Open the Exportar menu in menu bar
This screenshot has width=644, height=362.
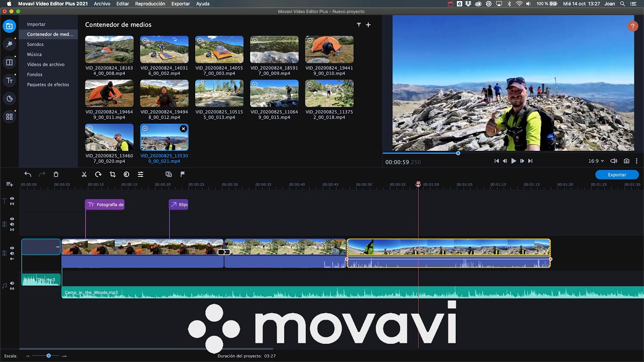[181, 4]
